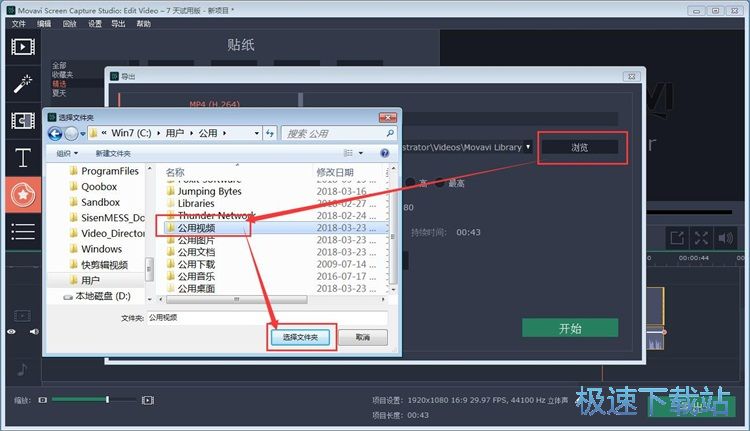The height and width of the screenshot is (431, 750).
Task: Open the folder dialog help icon
Action: tap(385, 153)
